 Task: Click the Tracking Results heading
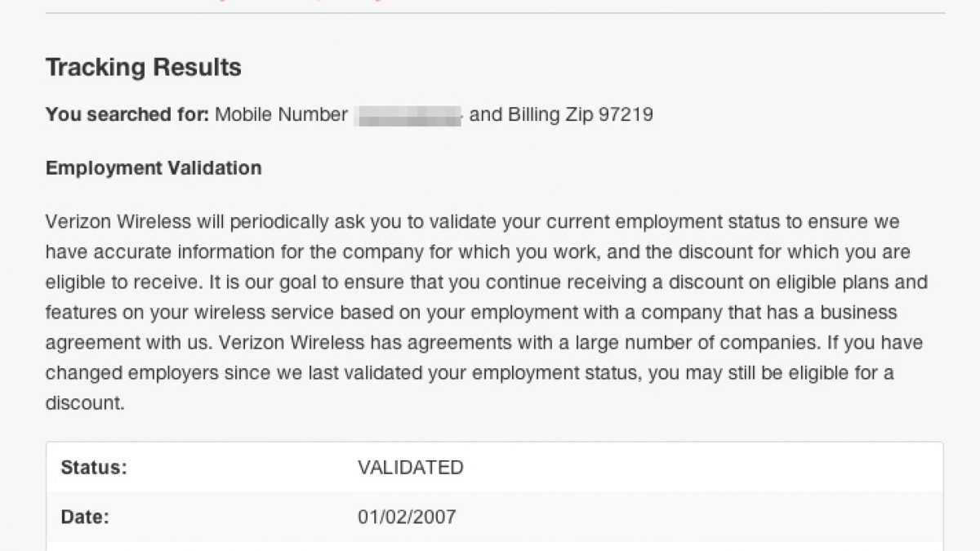[144, 67]
